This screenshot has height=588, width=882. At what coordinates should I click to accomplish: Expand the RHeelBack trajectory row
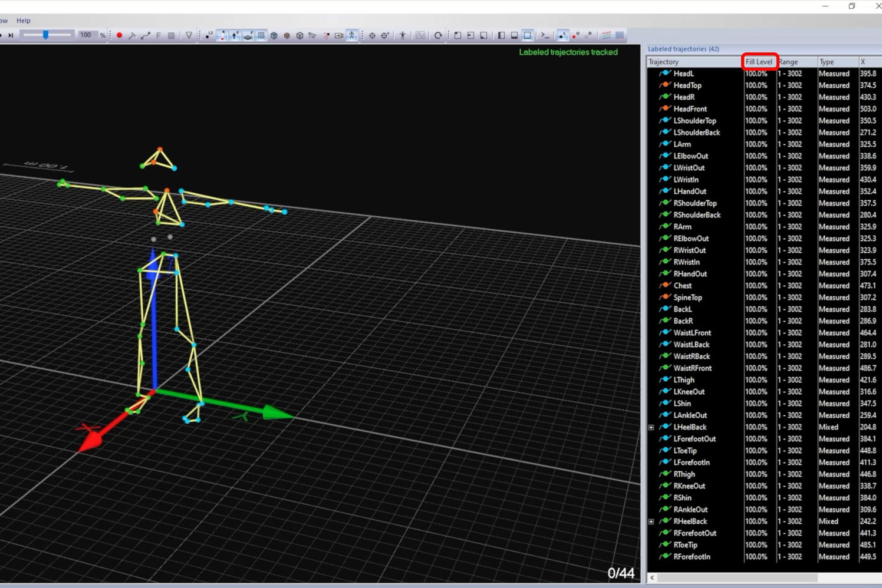tap(651, 521)
